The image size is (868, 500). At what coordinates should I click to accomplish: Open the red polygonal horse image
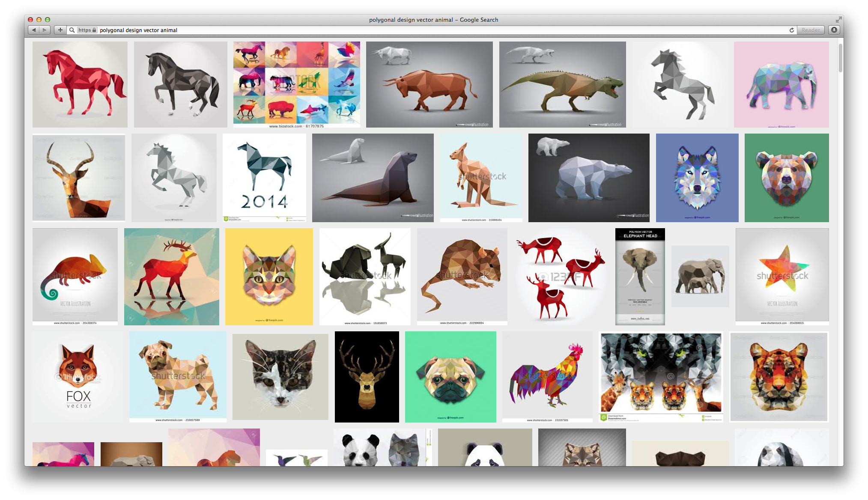click(x=80, y=84)
